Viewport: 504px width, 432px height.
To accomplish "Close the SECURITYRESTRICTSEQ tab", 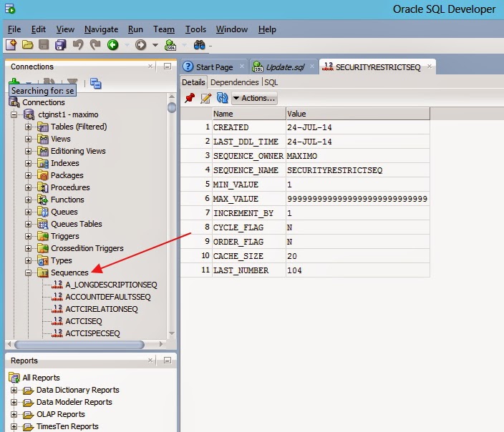I will tap(430, 67).
